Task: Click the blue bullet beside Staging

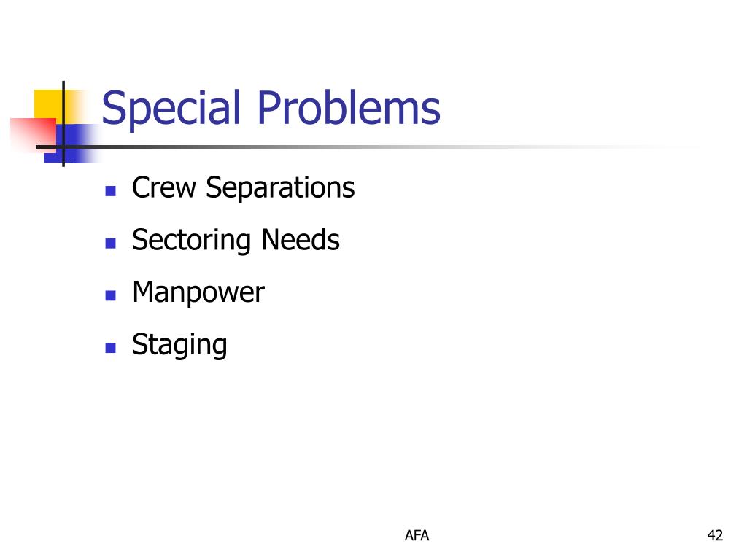Action: click(x=111, y=348)
